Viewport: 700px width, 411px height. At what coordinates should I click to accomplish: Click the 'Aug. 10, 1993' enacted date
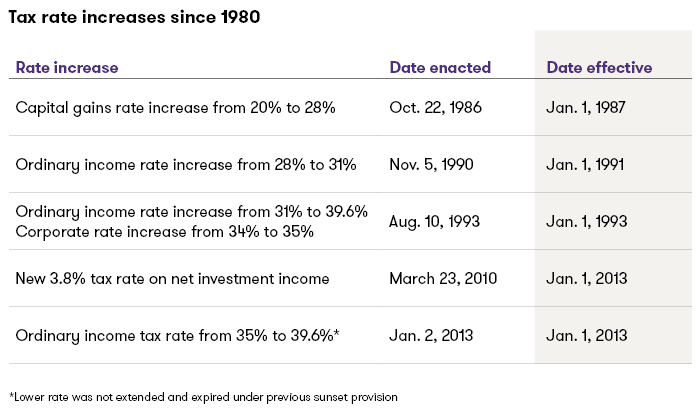(x=436, y=221)
